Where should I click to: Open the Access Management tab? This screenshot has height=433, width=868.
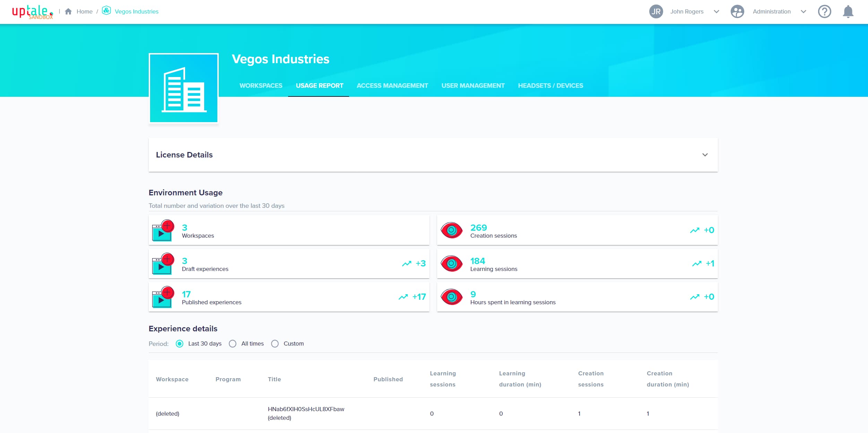392,86
